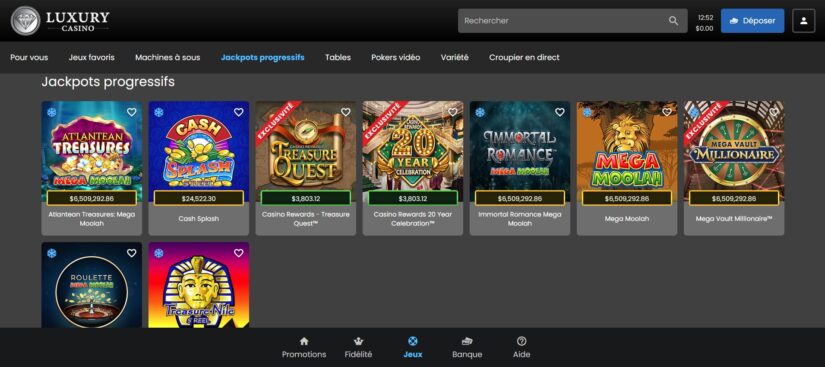
Task: Click the search magnifier icon
Action: coord(673,21)
